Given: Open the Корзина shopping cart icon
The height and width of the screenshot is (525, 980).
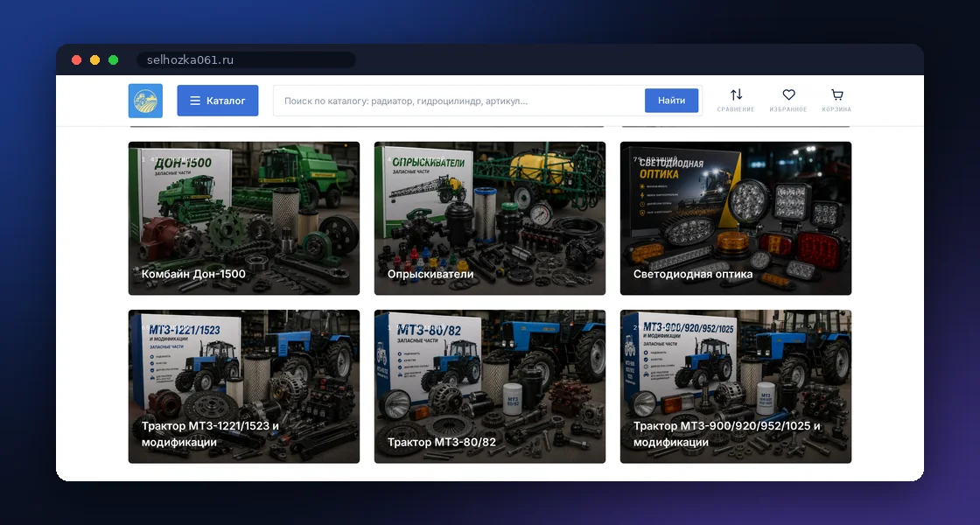Looking at the screenshot, I should coord(836,94).
